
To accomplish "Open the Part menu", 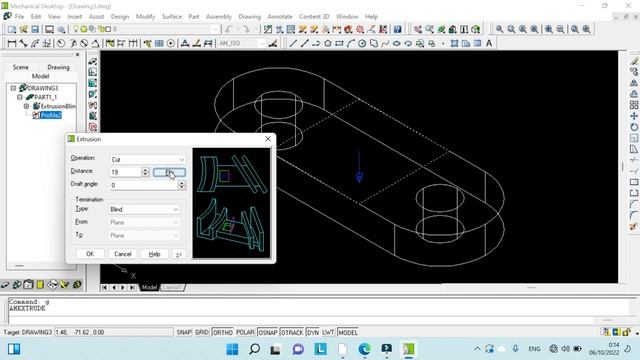I will tap(194, 17).
